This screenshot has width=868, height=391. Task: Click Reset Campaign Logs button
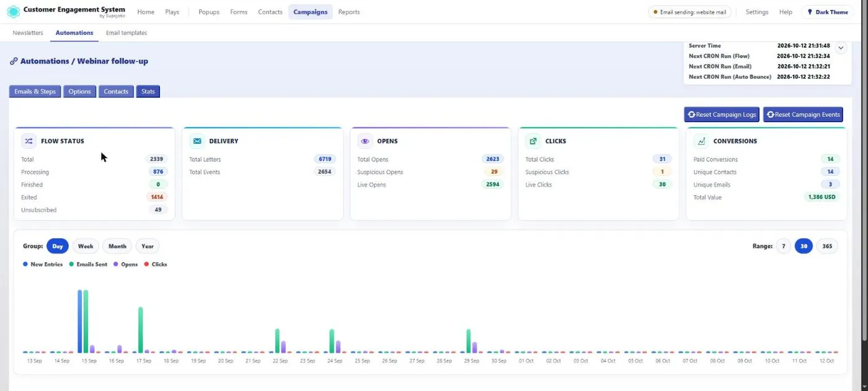pos(722,115)
